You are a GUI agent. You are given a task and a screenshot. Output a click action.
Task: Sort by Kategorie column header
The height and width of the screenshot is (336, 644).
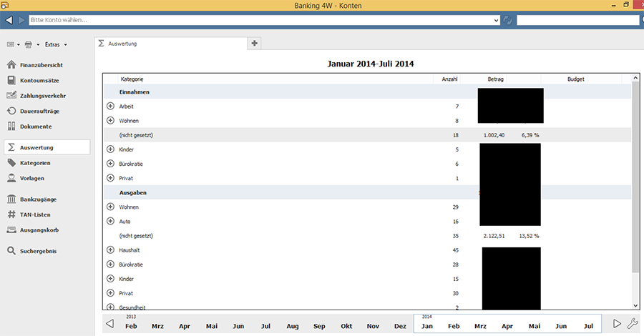point(275,79)
